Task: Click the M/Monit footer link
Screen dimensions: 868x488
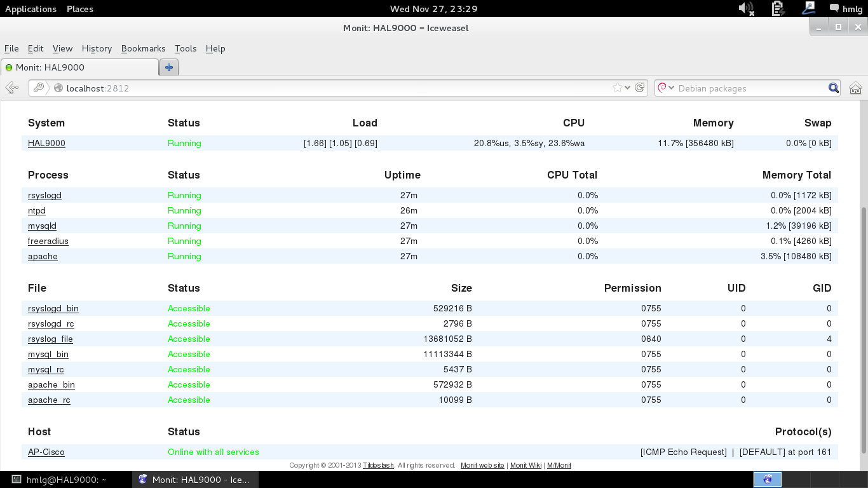Action: [559, 465]
